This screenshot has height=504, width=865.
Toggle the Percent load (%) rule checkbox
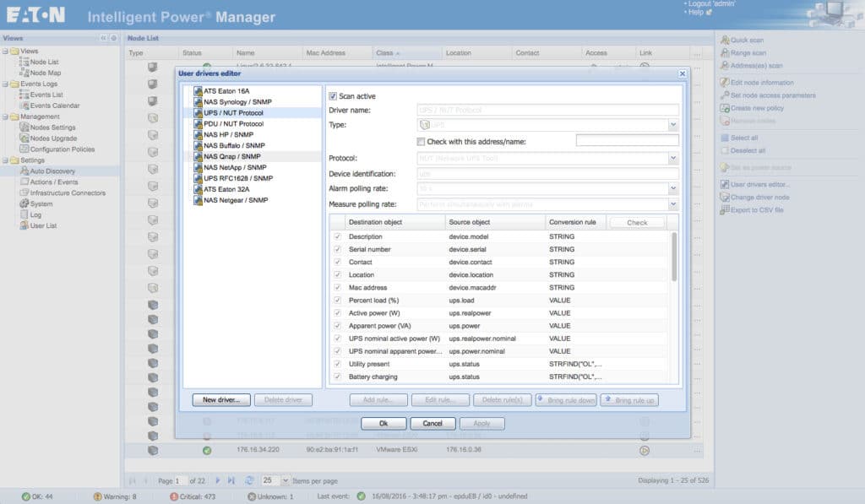click(337, 300)
